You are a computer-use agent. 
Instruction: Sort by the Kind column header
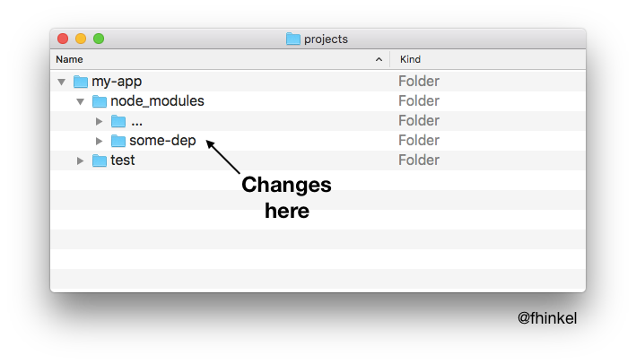410,59
